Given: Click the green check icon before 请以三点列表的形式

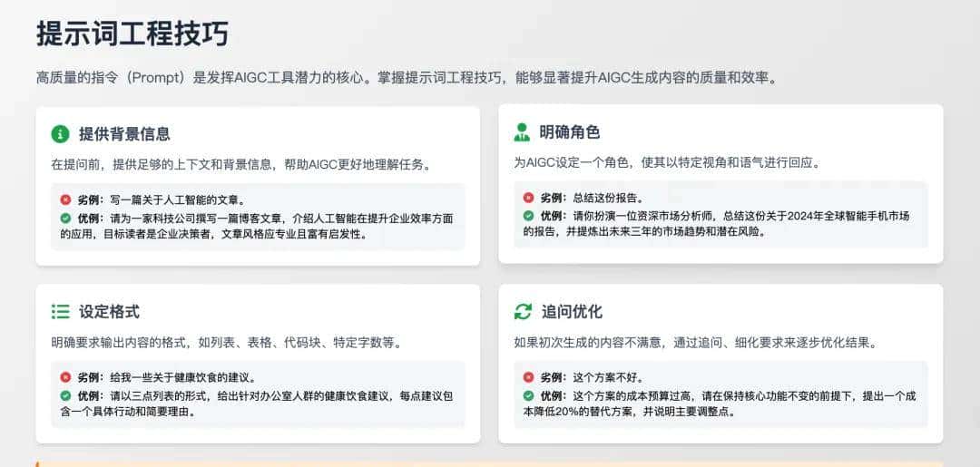Looking at the screenshot, I should click(65, 395).
